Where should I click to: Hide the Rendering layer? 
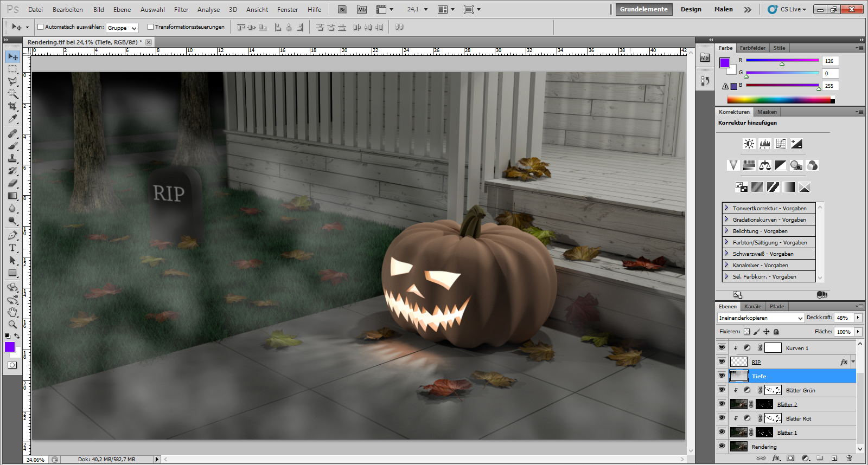coord(722,446)
